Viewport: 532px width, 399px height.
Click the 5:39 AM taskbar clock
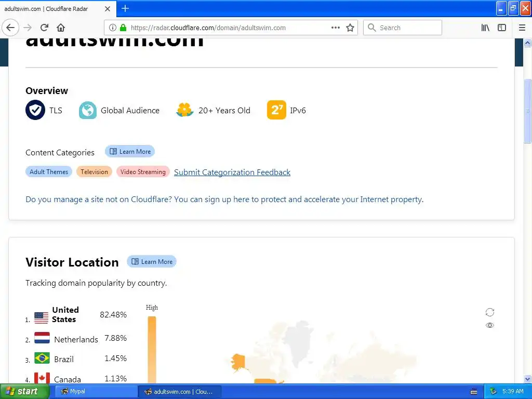click(513, 391)
